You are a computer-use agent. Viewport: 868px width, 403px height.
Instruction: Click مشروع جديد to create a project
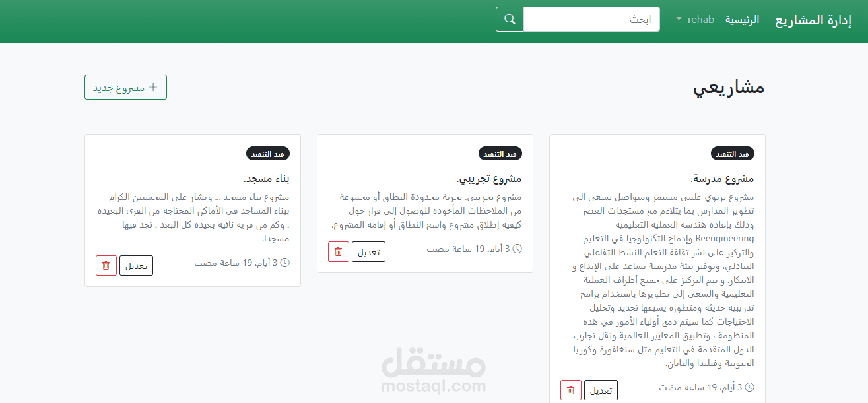(x=125, y=86)
